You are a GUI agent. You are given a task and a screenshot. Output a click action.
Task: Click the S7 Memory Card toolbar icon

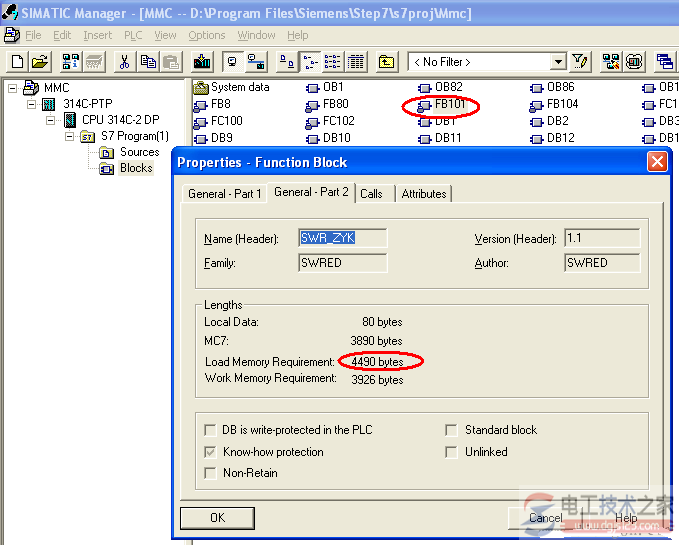[94, 61]
